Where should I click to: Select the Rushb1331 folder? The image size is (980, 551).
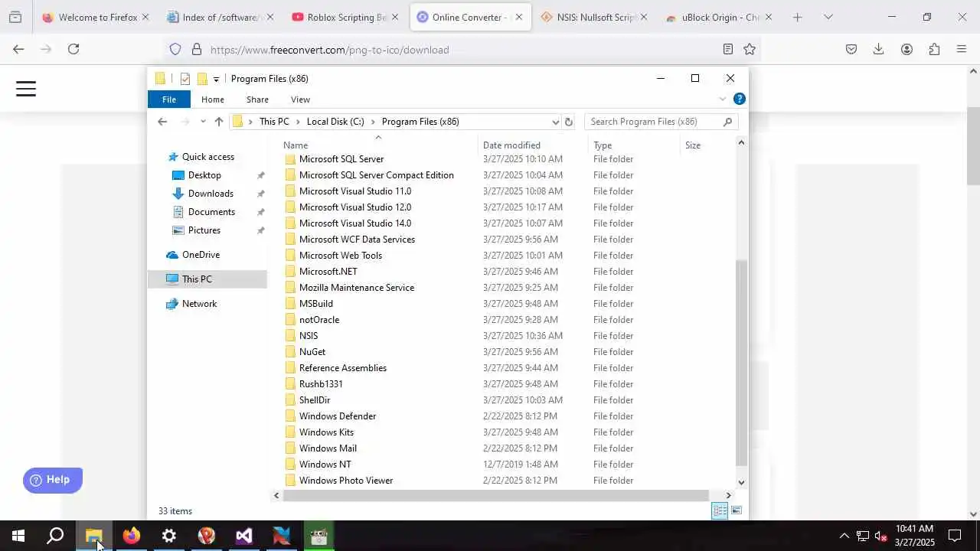pyautogui.click(x=321, y=384)
